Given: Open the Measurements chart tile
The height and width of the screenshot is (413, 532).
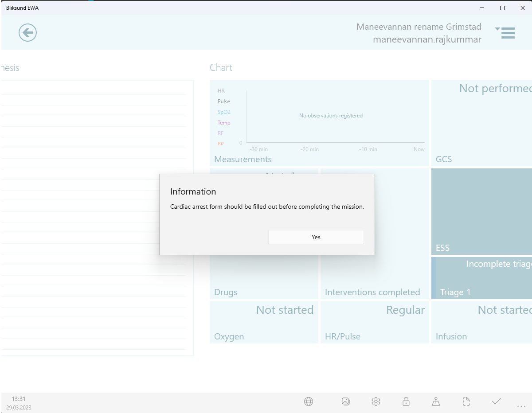Looking at the screenshot, I should [319, 123].
